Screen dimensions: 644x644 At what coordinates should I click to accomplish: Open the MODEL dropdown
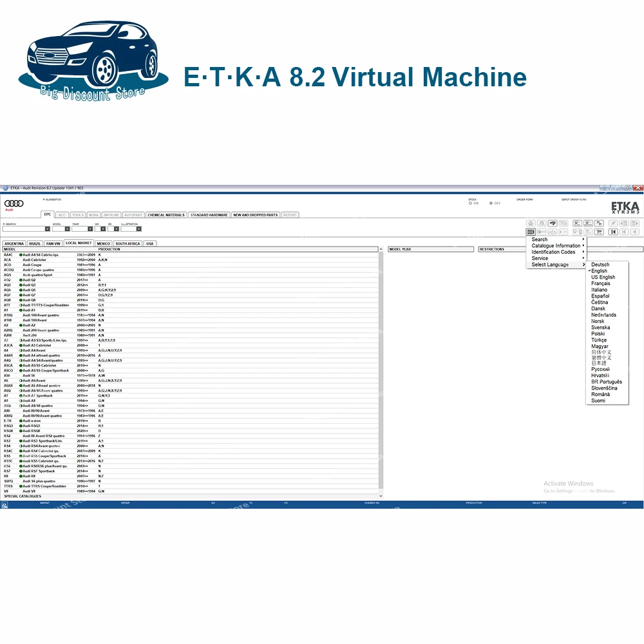coord(67,229)
